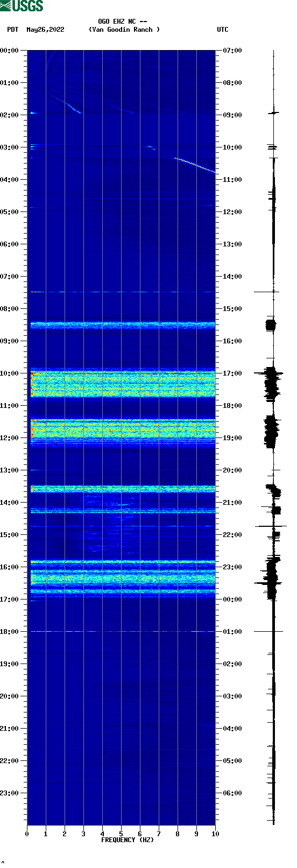Click the 7 Hz tick label
This screenshot has height=868, width=297.
click(x=159, y=834)
